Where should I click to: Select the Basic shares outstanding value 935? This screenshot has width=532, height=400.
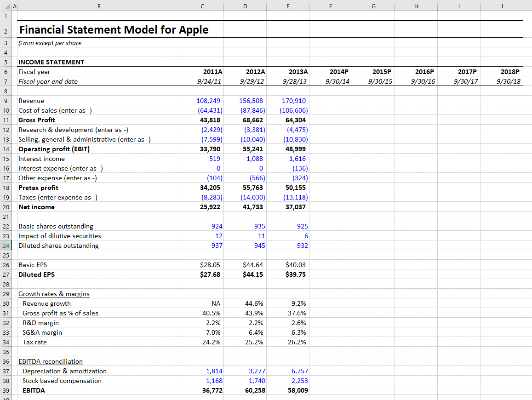245,226
